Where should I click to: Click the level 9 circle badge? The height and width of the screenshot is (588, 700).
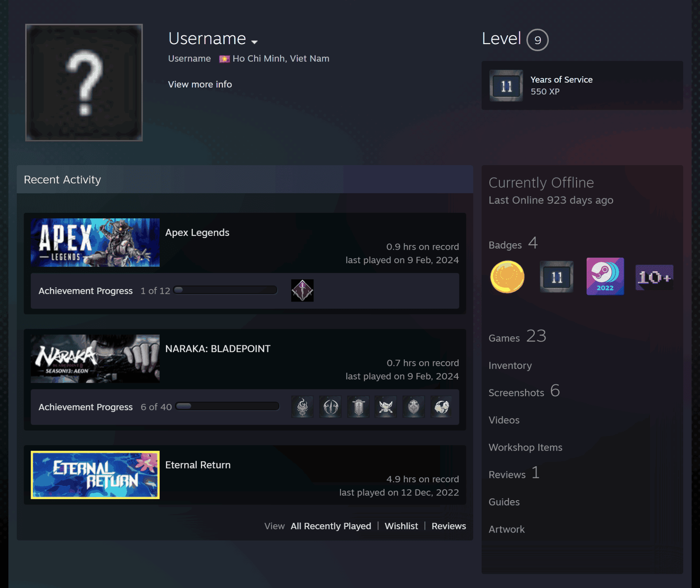(537, 40)
